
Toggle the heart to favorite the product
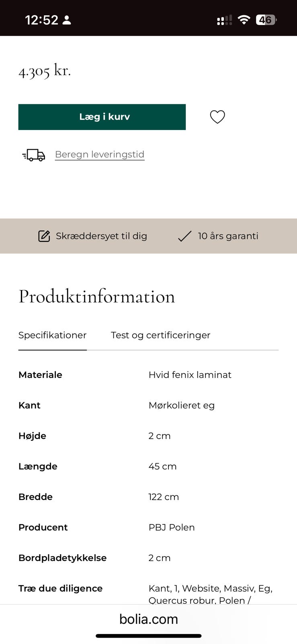[x=217, y=117]
